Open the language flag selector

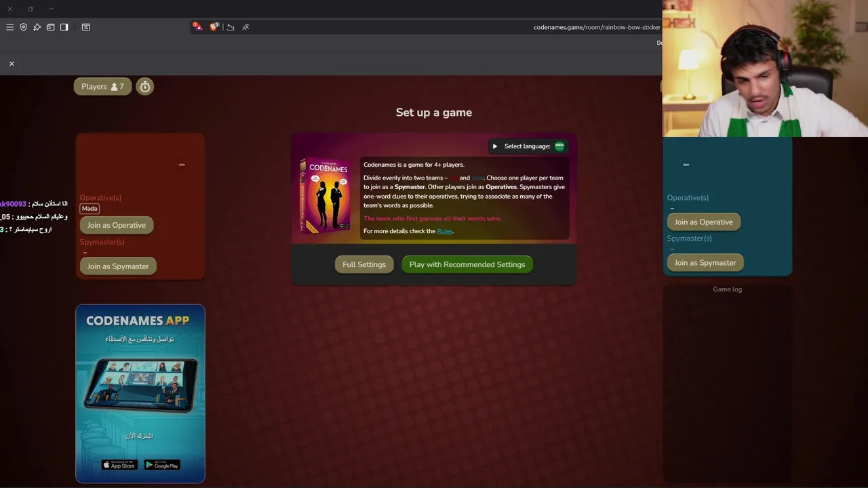[559, 146]
